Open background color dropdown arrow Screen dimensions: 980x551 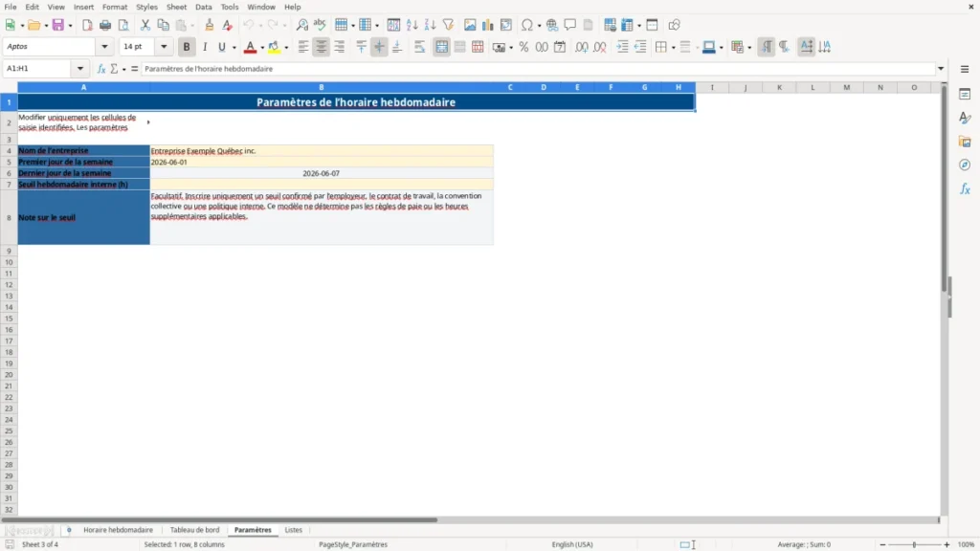286,48
